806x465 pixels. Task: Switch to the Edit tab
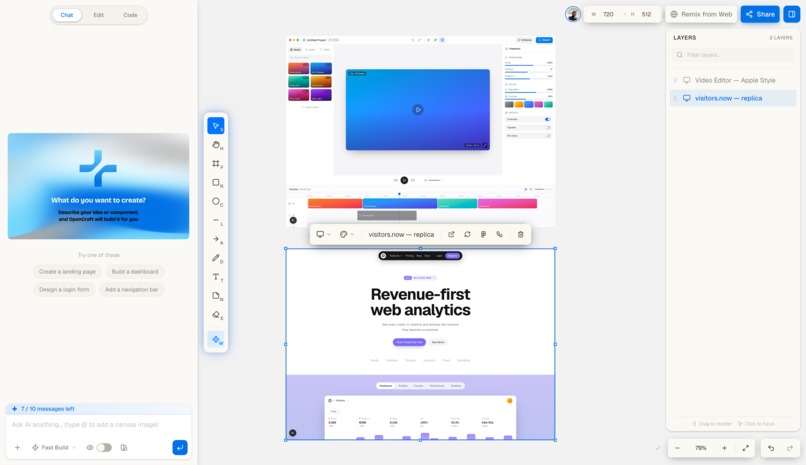pos(99,15)
